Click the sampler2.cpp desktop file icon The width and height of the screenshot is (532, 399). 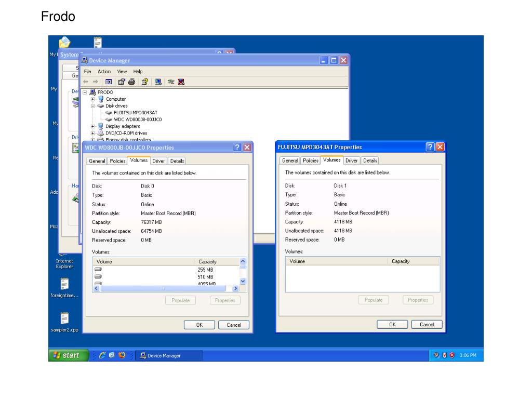(x=64, y=318)
